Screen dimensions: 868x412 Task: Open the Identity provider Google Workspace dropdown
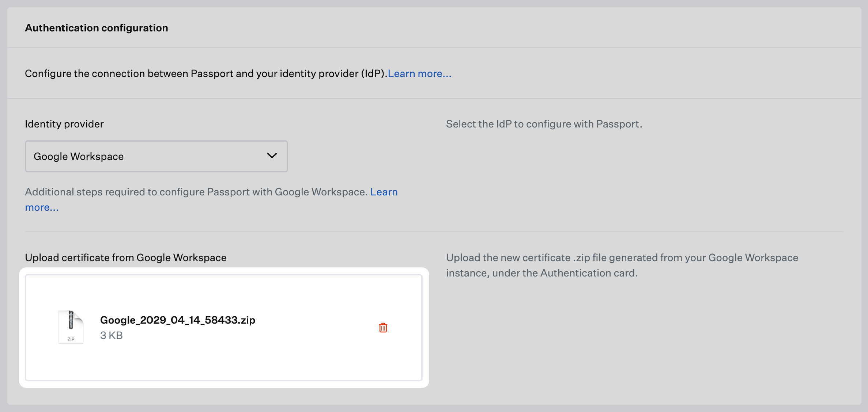(x=156, y=156)
